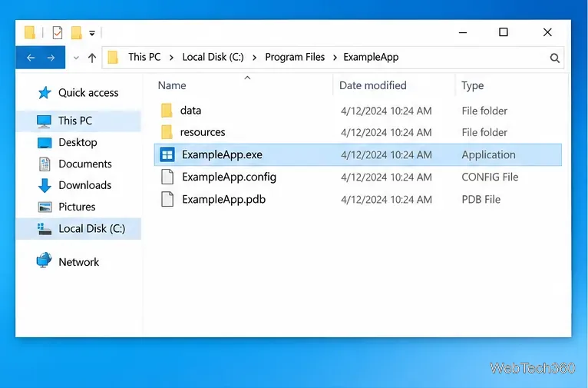Select the resources folder name

pos(203,132)
